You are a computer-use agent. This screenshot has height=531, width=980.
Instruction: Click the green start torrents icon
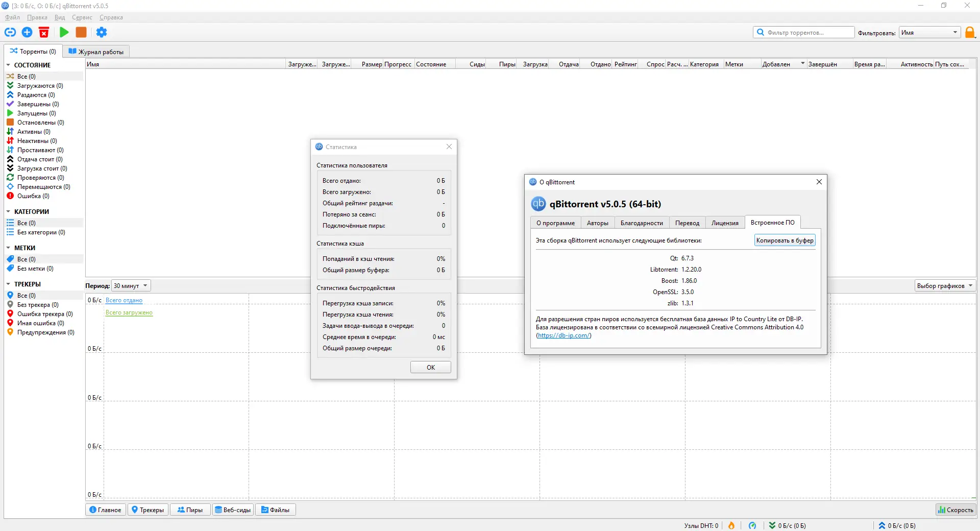tap(64, 33)
